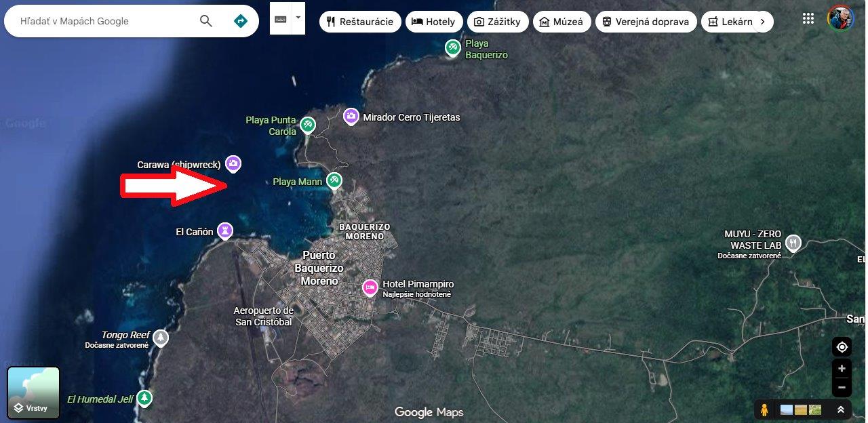Open the keyboard input options dropdown arrow

click(298, 17)
